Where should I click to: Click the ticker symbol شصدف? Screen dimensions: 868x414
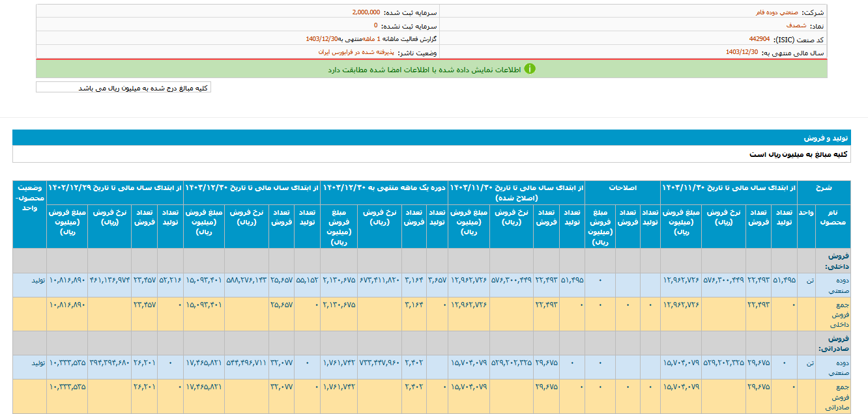[x=796, y=25]
